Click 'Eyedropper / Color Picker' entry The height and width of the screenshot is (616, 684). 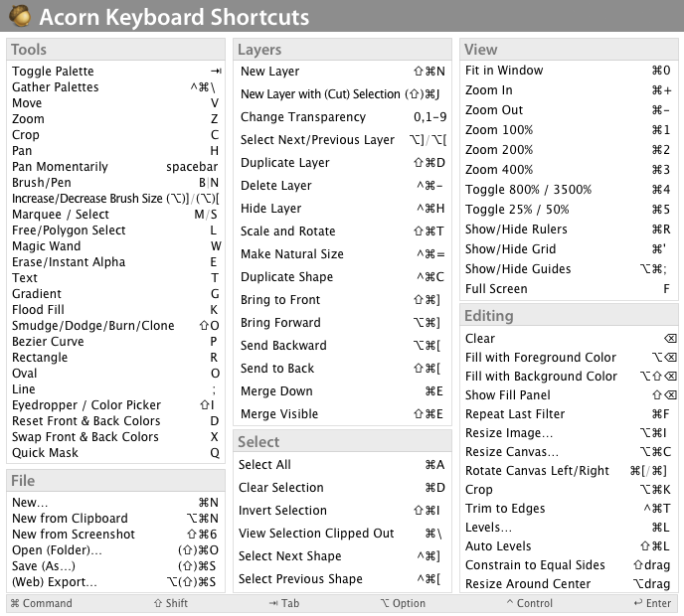click(115, 405)
